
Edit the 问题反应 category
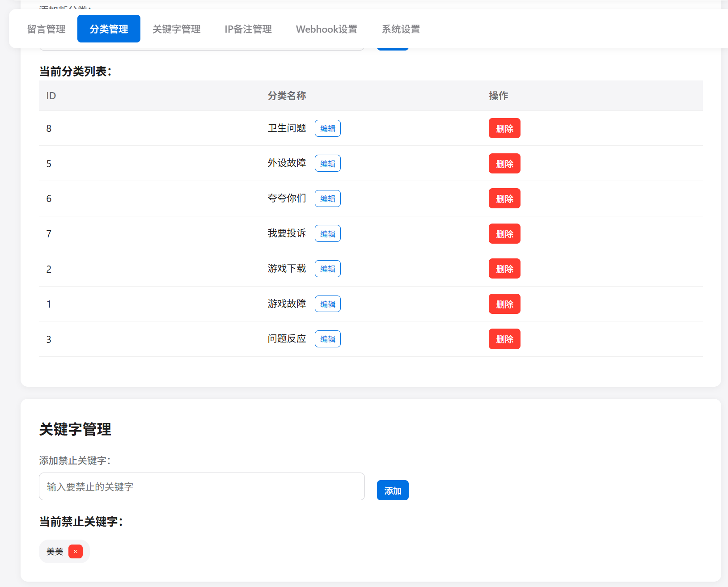(327, 338)
